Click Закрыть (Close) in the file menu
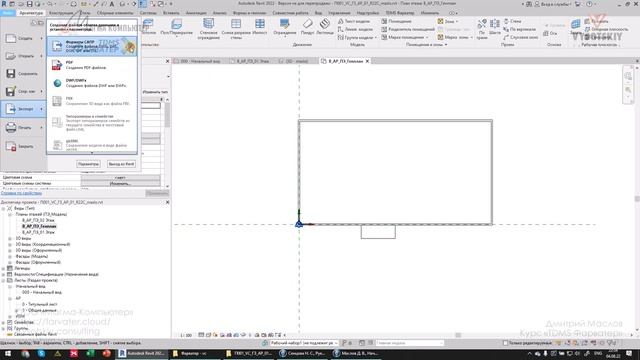This screenshot has width=640, height=360. coord(23,146)
